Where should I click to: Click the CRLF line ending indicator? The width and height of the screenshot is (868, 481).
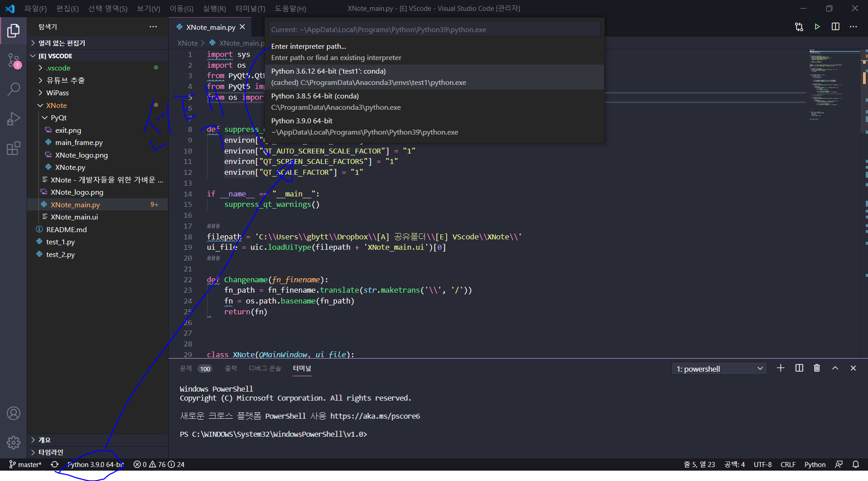788,464
